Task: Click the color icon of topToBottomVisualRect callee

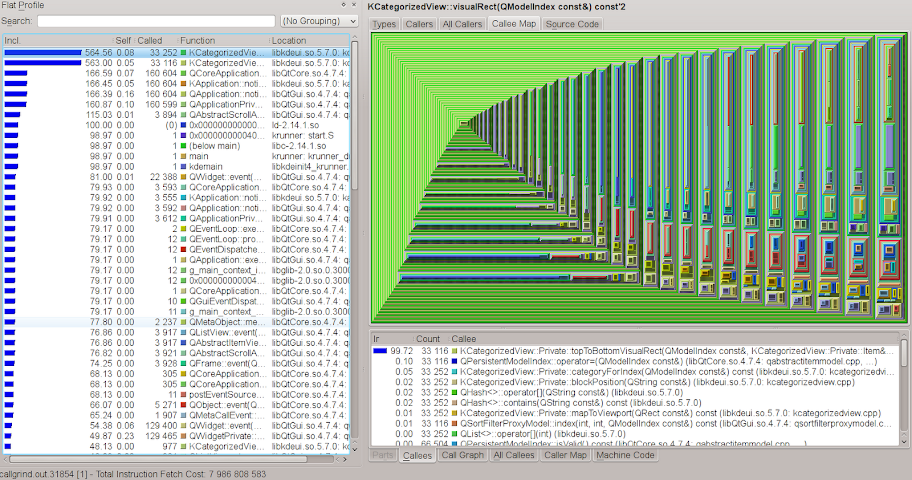Action: (453, 352)
